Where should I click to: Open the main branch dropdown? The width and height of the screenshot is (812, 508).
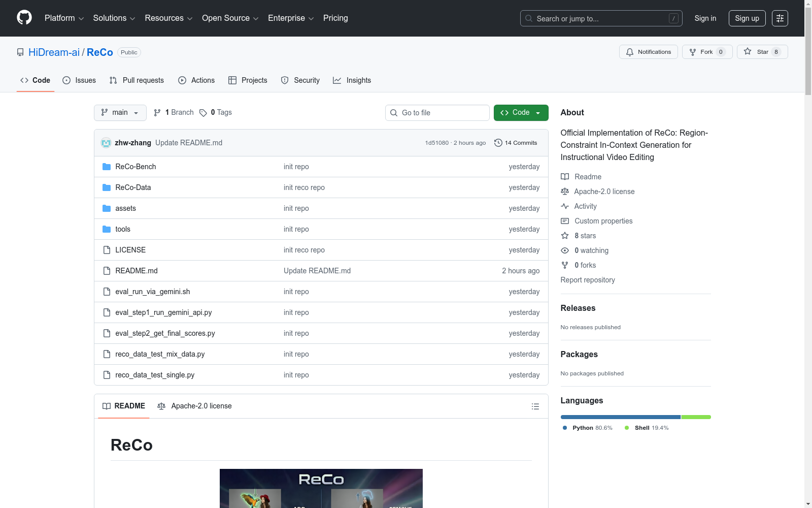[120, 113]
